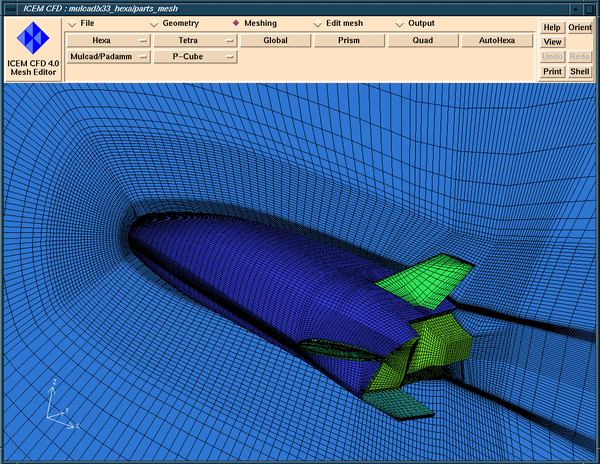Click the Quad meshing button
Screen dimensions: 600x464
[423, 41]
